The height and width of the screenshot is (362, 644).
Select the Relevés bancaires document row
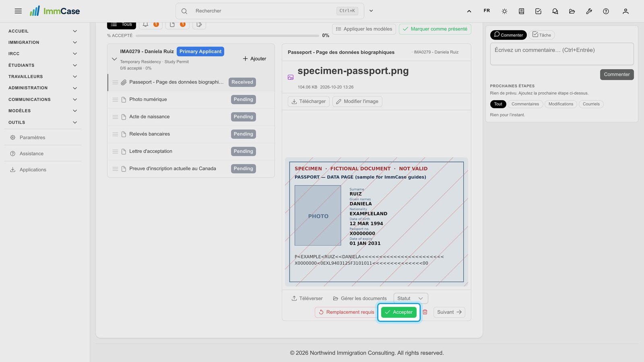191,134
